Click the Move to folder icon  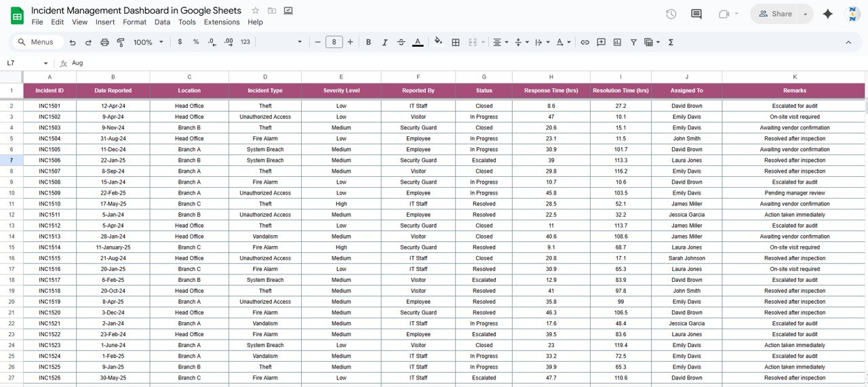[272, 10]
